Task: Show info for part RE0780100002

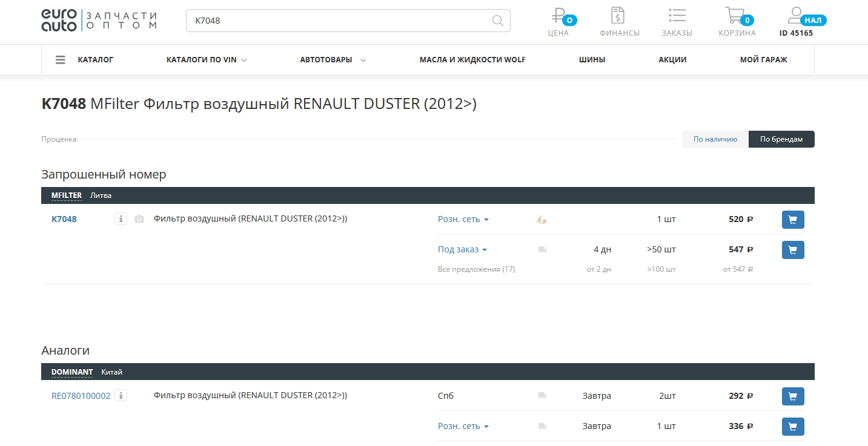Action: click(x=121, y=396)
